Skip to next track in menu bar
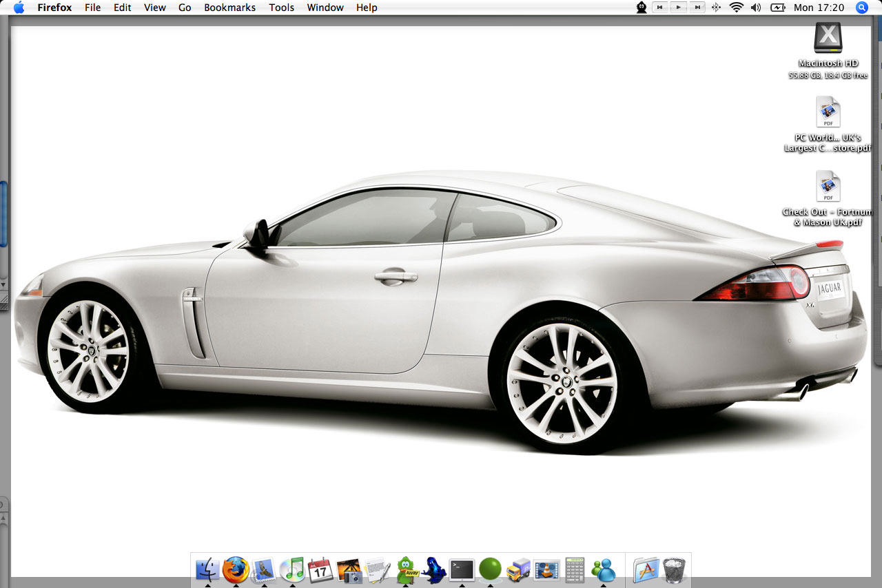This screenshot has width=882, height=588. tap(697, 8)
